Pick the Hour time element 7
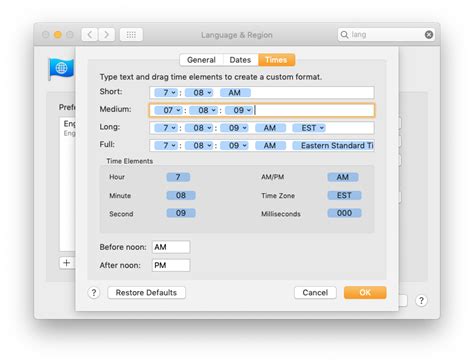 [178, 177]
